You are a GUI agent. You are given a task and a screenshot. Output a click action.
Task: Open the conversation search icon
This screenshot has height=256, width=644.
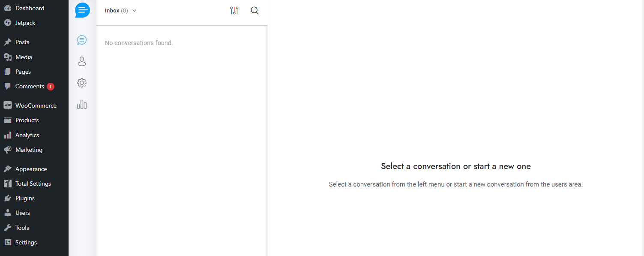tap(255, 10)
